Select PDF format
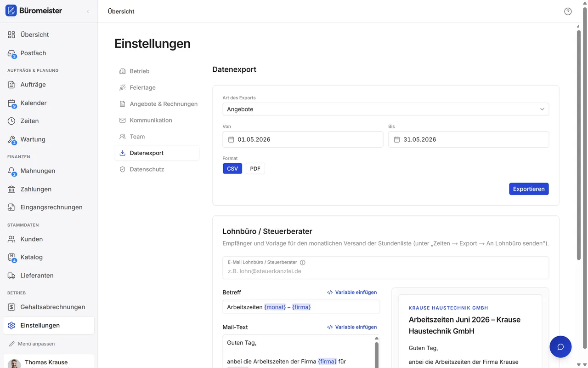 [x=255, y=169]
